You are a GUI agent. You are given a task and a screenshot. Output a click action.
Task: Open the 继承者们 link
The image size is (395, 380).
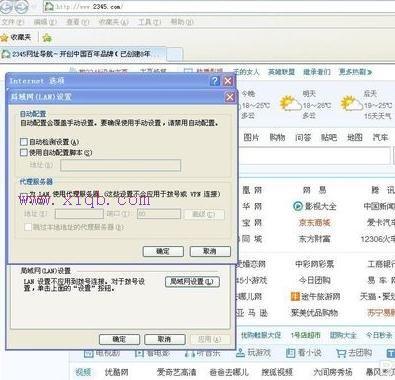click(x=317, y=72)
